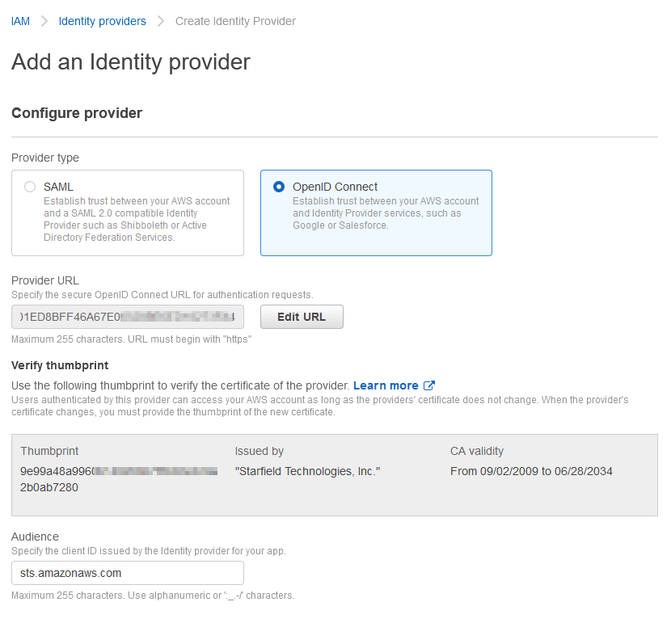This screenshot has height=644, width=671.
Task: Click the OpenID Connect card description text
Action: pos(386,213)
